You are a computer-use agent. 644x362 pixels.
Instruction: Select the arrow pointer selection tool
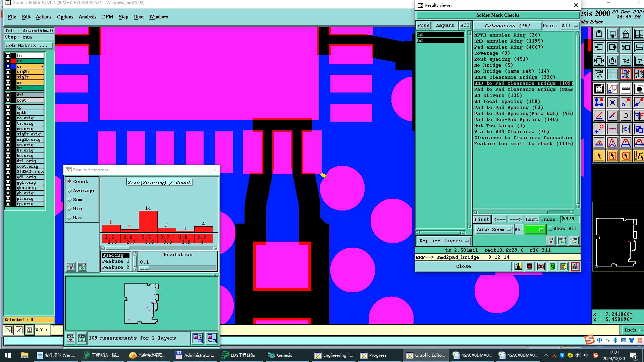[x=599, y=156]
